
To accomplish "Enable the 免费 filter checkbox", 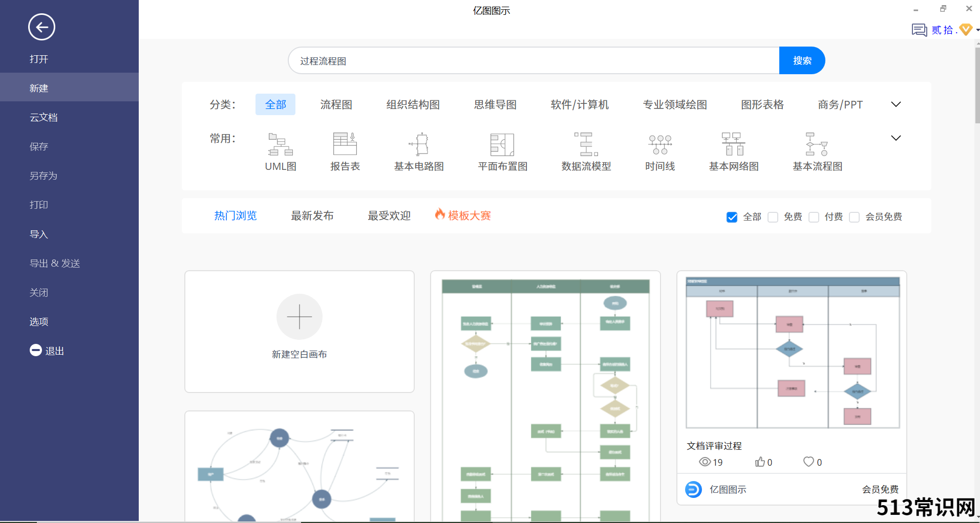I will 773,217.
